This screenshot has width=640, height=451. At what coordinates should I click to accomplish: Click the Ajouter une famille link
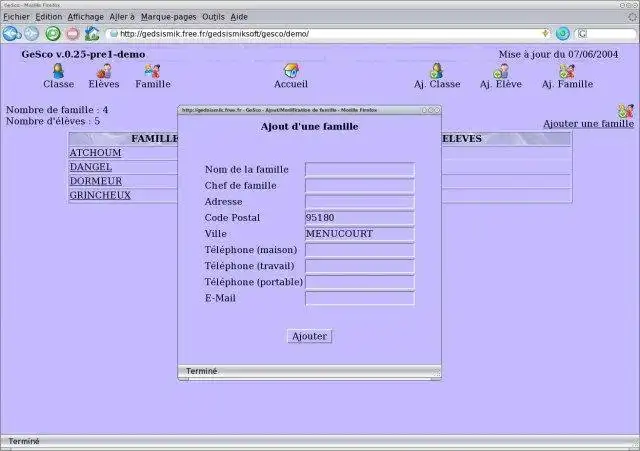tap(589, 124)
